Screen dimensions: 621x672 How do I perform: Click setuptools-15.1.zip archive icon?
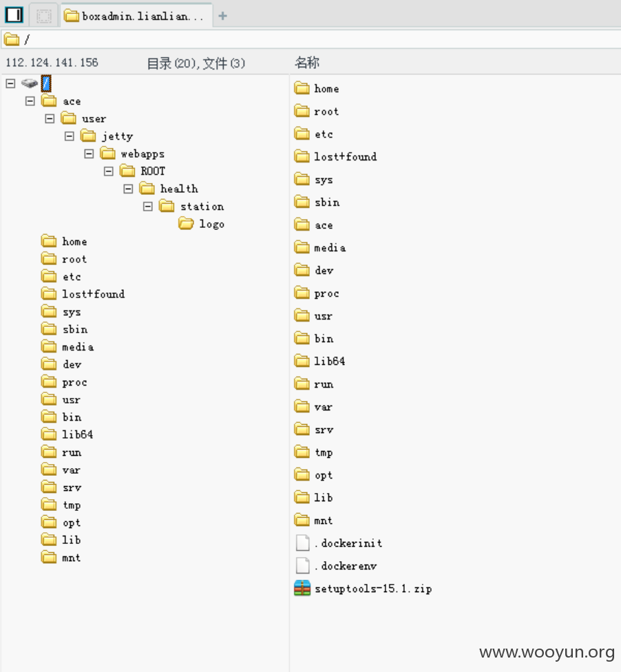[x=302, y=589]
